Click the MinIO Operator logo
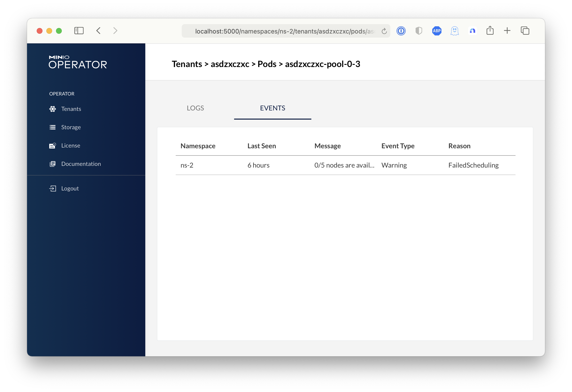The image size is (572, 392). click(x=78, y=62)
